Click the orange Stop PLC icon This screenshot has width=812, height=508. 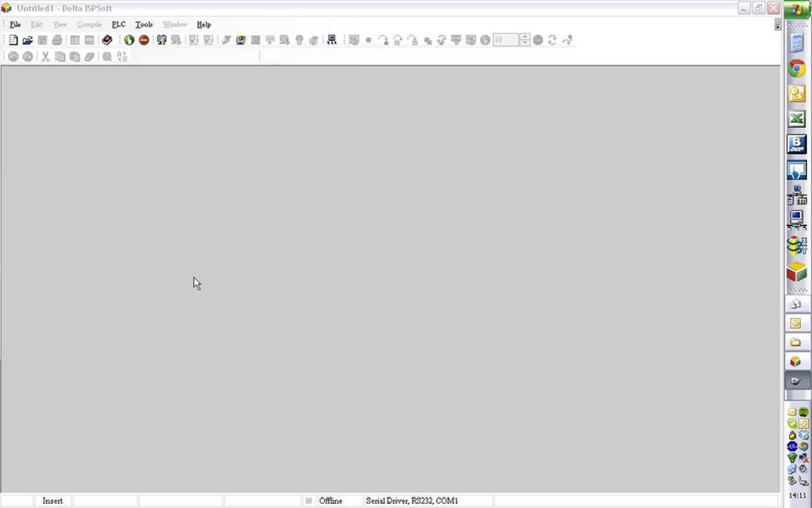(x=144, y=40)
